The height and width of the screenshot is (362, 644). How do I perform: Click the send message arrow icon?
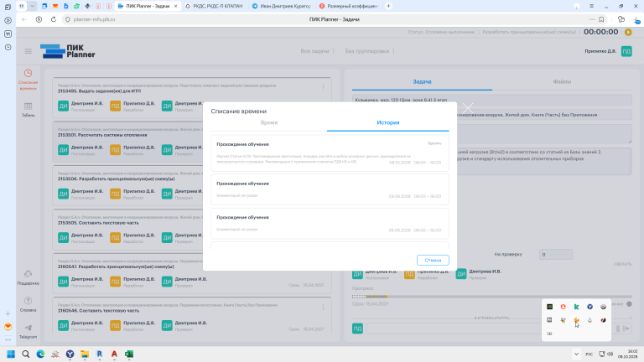click(626, 328)
